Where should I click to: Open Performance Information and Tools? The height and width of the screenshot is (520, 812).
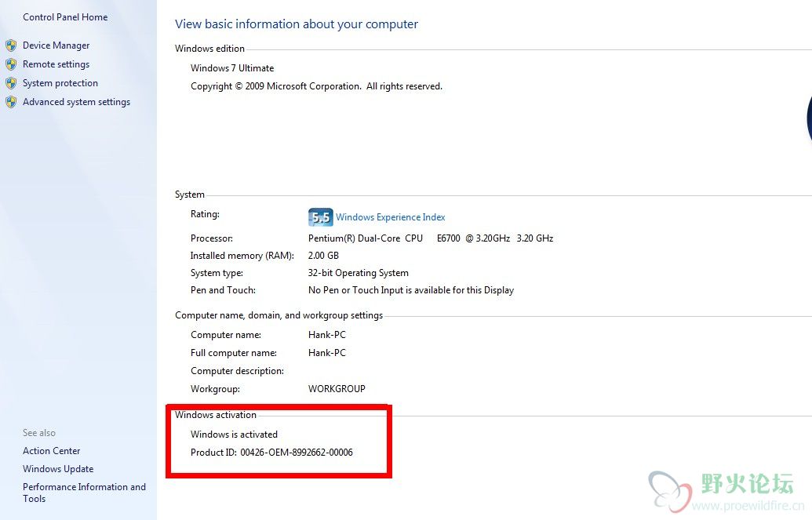tap(84, 493)
